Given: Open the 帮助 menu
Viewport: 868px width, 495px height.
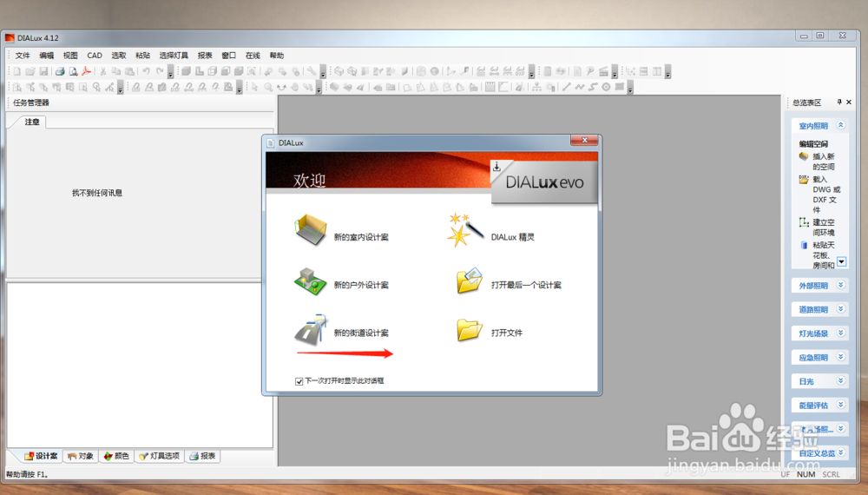Looking at the screenshot, I should [277, 56].
